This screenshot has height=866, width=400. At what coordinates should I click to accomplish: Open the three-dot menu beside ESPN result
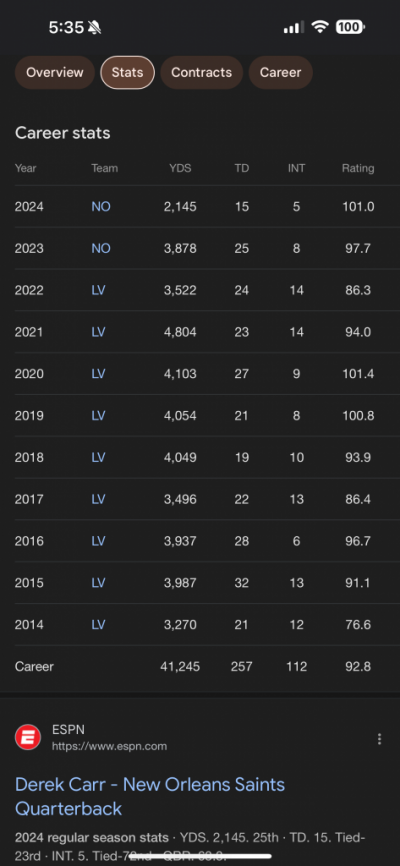379,739
